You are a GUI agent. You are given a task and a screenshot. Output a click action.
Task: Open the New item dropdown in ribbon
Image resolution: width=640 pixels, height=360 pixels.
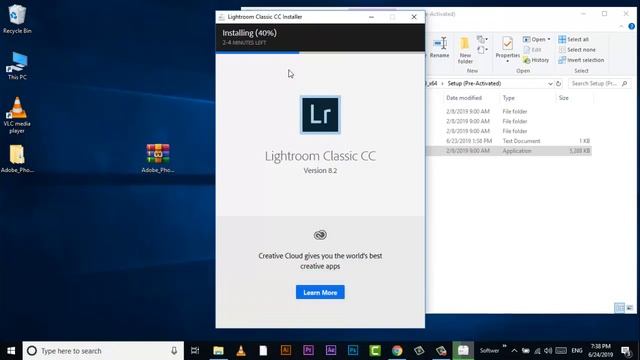click(x=482, y=40)
